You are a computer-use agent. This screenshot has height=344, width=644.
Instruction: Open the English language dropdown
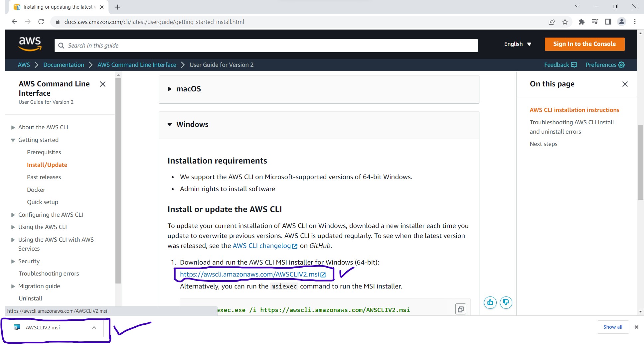517,44
